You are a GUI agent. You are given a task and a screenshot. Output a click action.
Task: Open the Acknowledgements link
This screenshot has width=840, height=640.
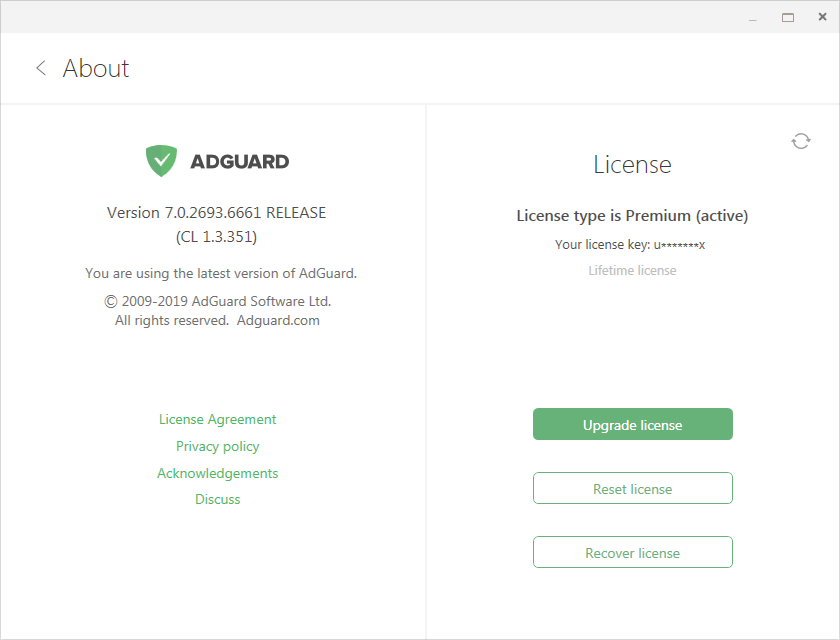point(218,473)
